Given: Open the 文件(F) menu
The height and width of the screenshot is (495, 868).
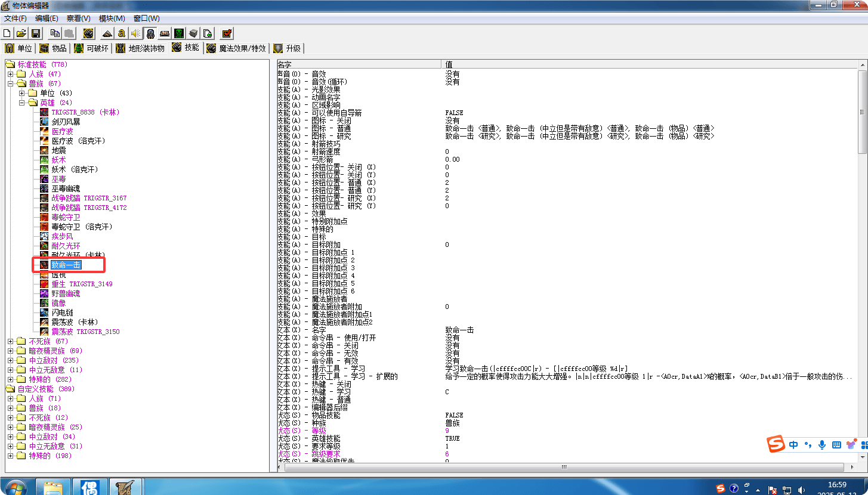Looking at the screenshot, I should [14, 18].
